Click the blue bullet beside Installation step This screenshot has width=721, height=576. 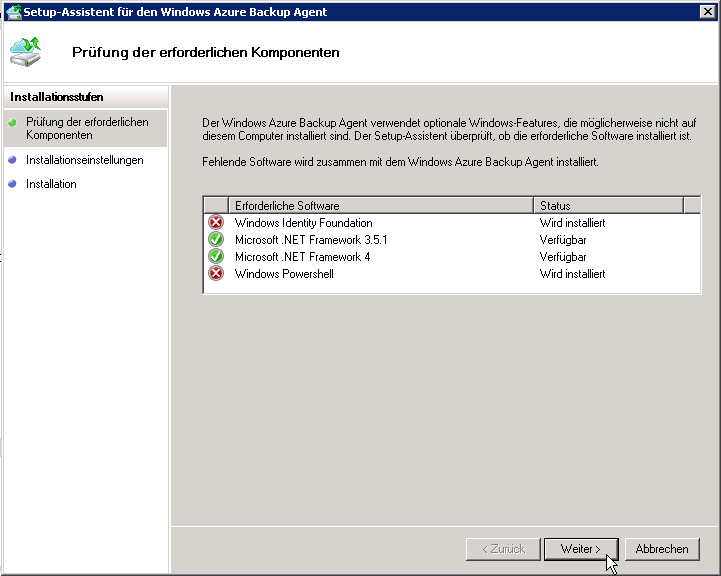click(x=12, y=184)
